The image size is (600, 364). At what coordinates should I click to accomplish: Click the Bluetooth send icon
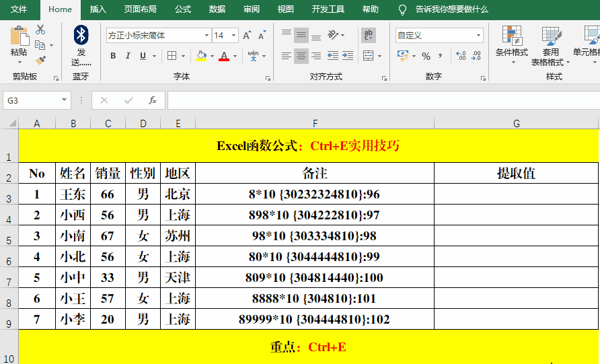(x=81, y=35)
